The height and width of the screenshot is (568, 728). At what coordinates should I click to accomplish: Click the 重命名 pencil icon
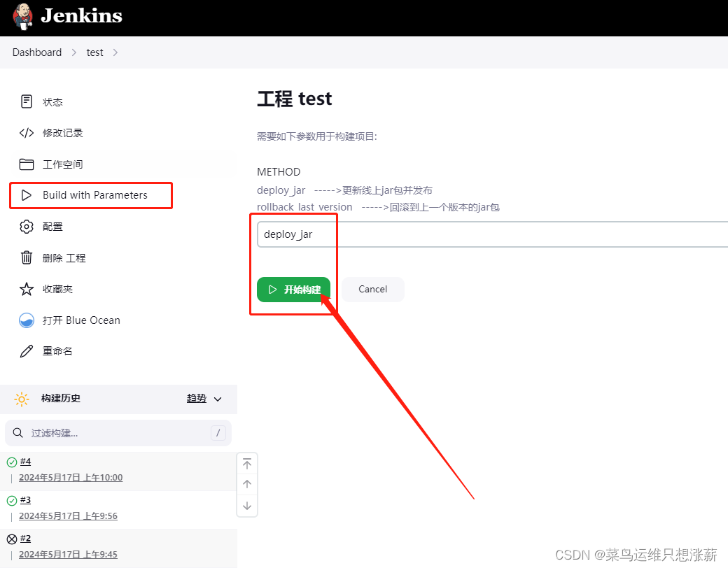click(27, 351)
